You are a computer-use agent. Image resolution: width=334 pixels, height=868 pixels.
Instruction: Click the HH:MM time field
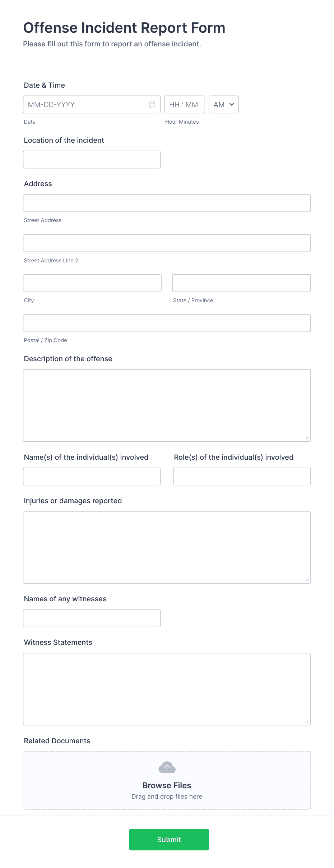pos(184,105)
